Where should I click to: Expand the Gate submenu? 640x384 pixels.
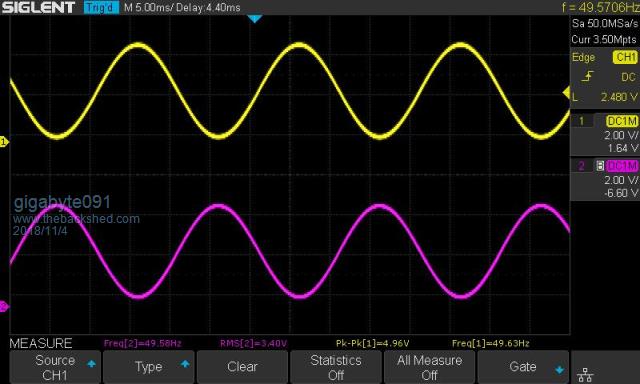tap(523, 367)
